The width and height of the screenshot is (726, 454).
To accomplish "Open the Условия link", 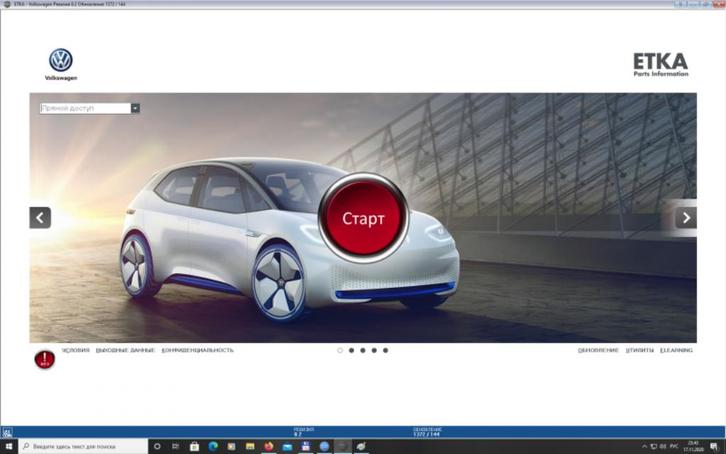I will [75, 350].
